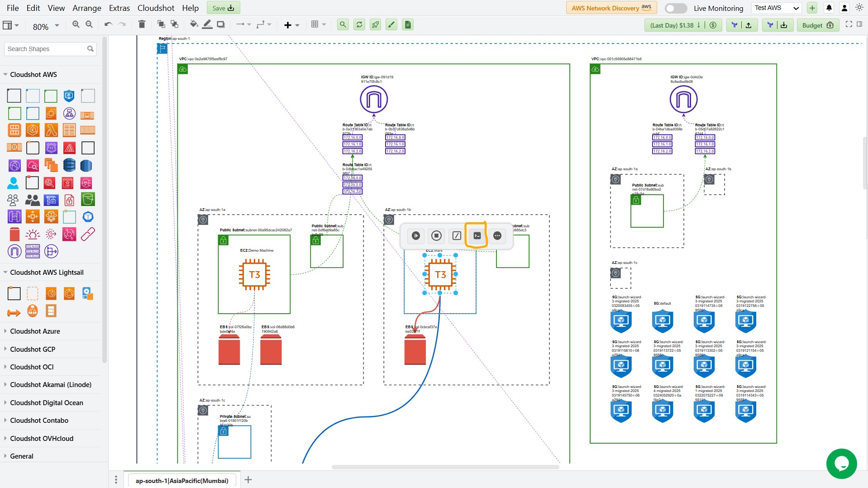
Task: Open the Arrange menu
Action: point(87,8)
